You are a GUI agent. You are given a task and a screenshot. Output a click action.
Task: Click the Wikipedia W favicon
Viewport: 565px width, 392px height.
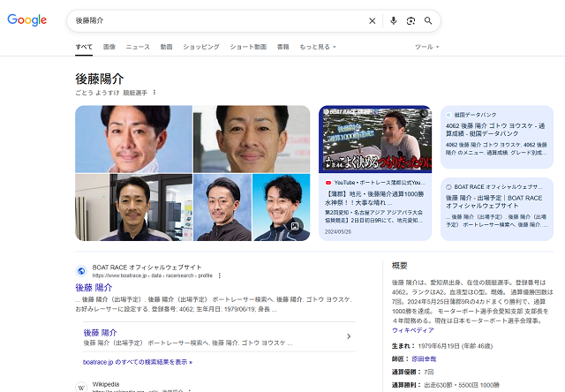(81, 388)
